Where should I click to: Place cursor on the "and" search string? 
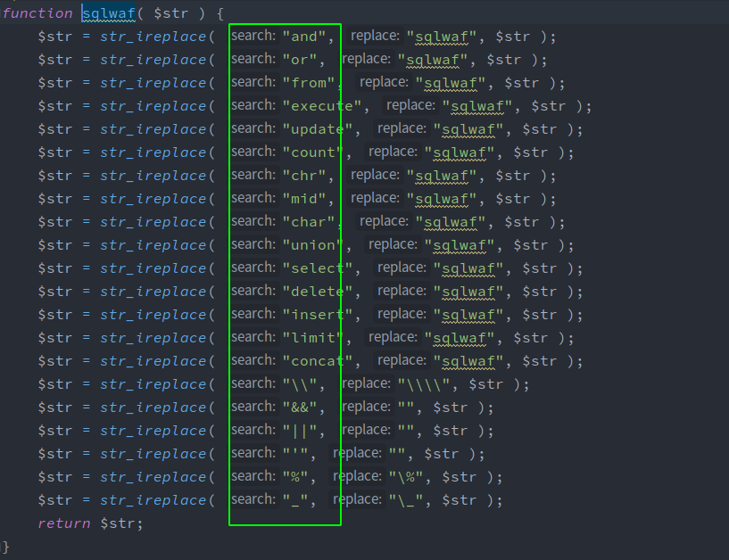point(308,37)
